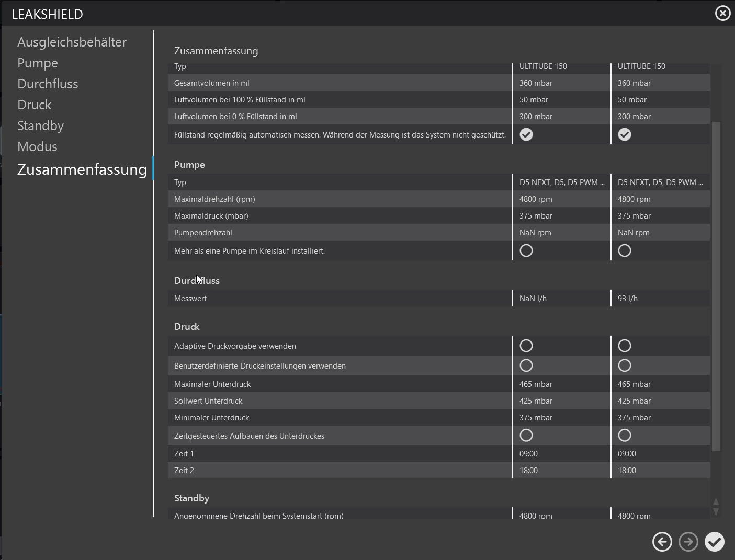Navigate to the Modus section

37,146
